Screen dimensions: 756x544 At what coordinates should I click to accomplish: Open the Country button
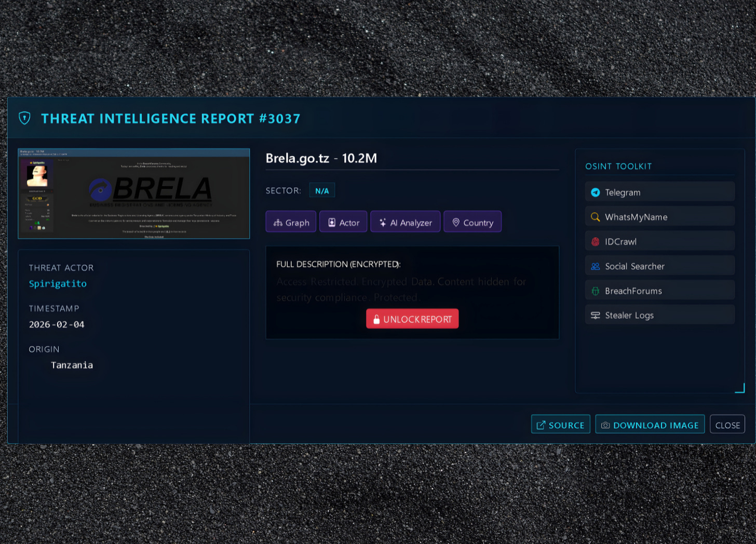pyautogui.click(x=473, y=222)
